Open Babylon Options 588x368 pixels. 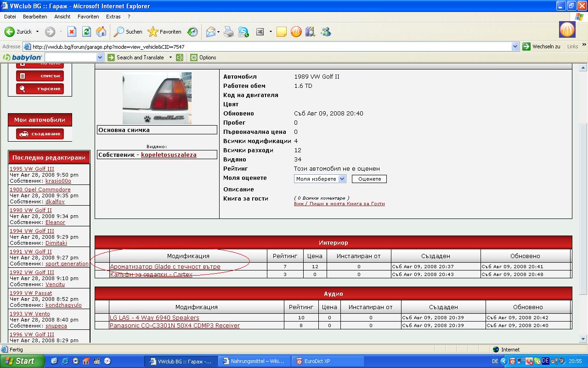pyautogui.click(x=203, y=57)
